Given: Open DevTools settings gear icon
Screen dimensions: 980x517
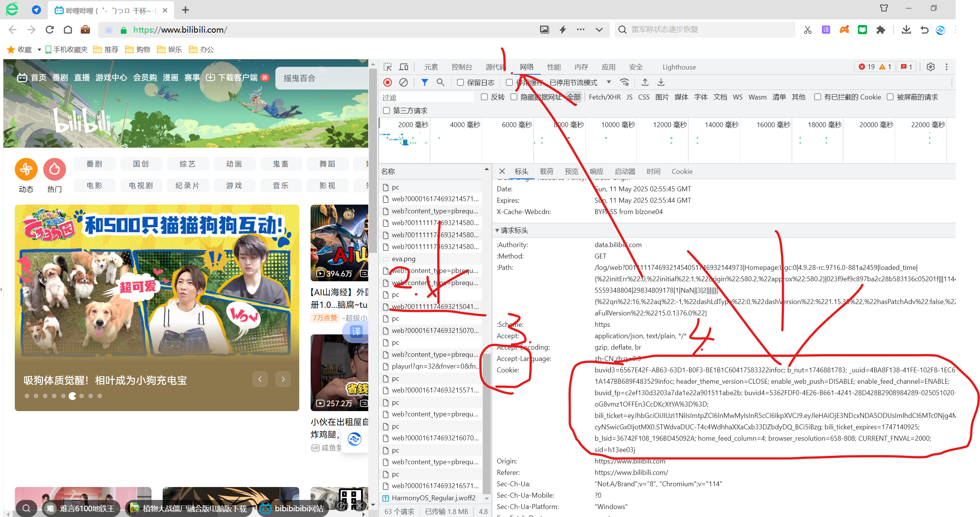Looking at the screenshot, I should (930, 67).
